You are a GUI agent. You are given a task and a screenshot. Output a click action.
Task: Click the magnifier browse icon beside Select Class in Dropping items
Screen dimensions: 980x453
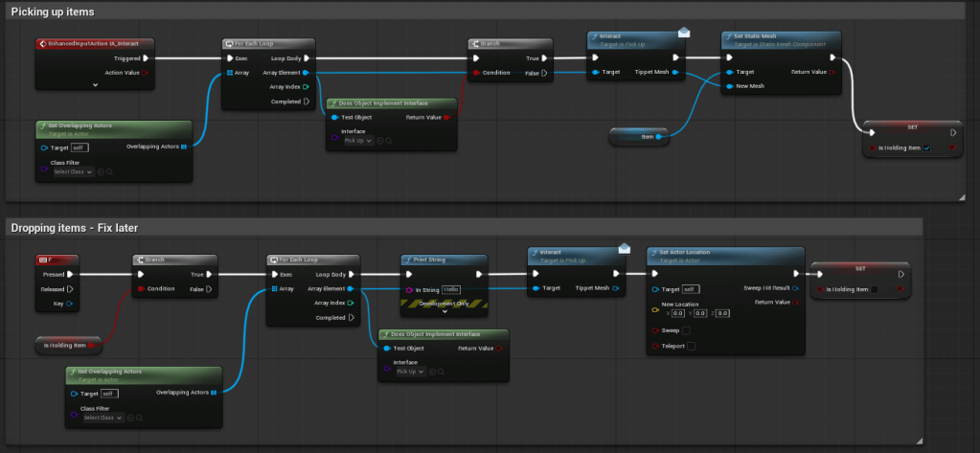coord(138,418)
